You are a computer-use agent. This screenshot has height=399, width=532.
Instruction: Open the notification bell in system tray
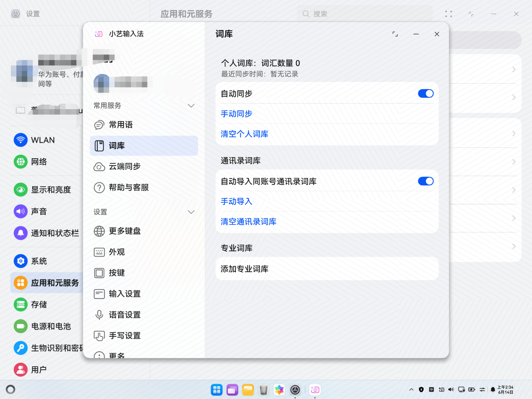(493, 390)
